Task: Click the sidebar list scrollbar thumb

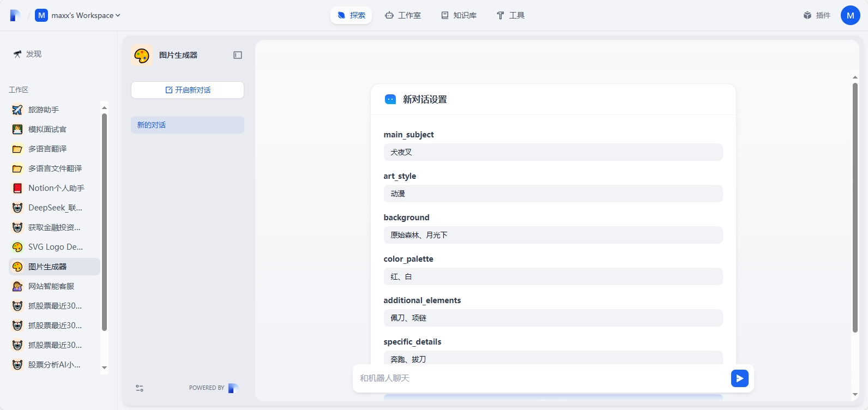Action: (x=104, y=222)
